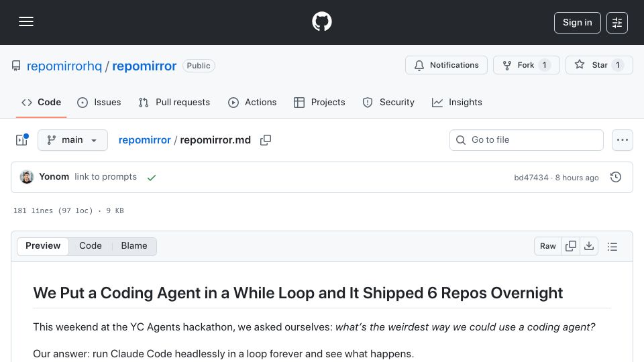Click the Star count badge showing 1
Viewport: 644px width, 362px height.
[x=618, y=65]
